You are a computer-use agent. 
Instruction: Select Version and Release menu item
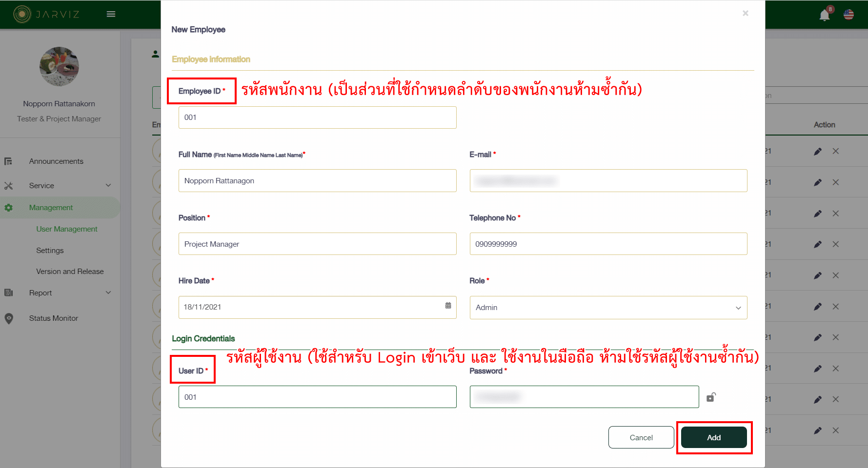70,272
